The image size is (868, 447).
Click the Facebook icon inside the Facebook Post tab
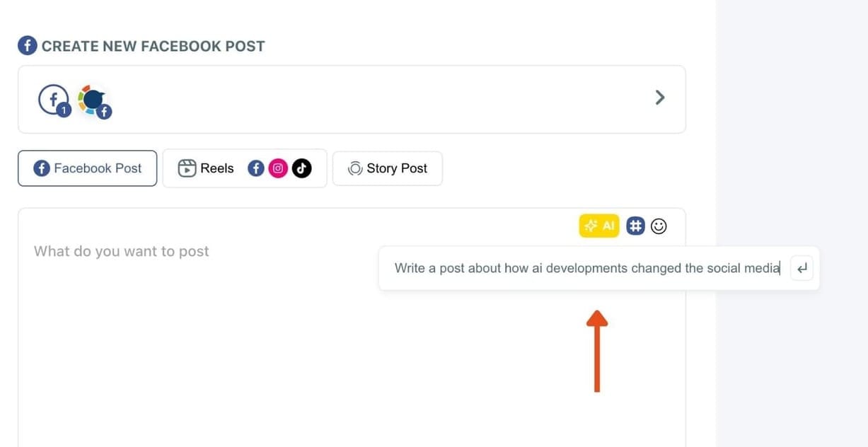(x=42, y=168)
